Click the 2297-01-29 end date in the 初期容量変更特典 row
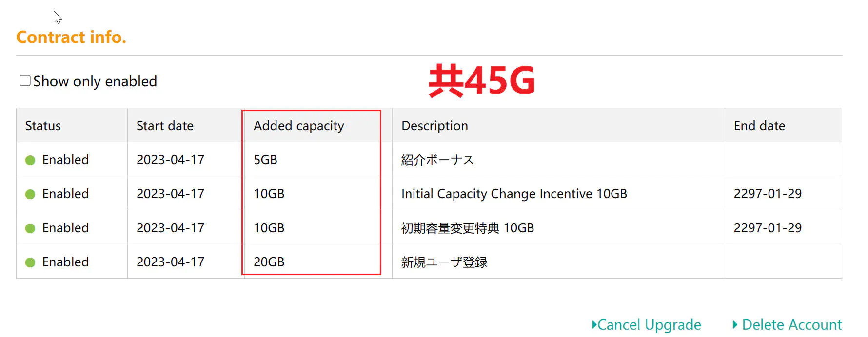This screenshot has height=337, width=868. point(768,228)
